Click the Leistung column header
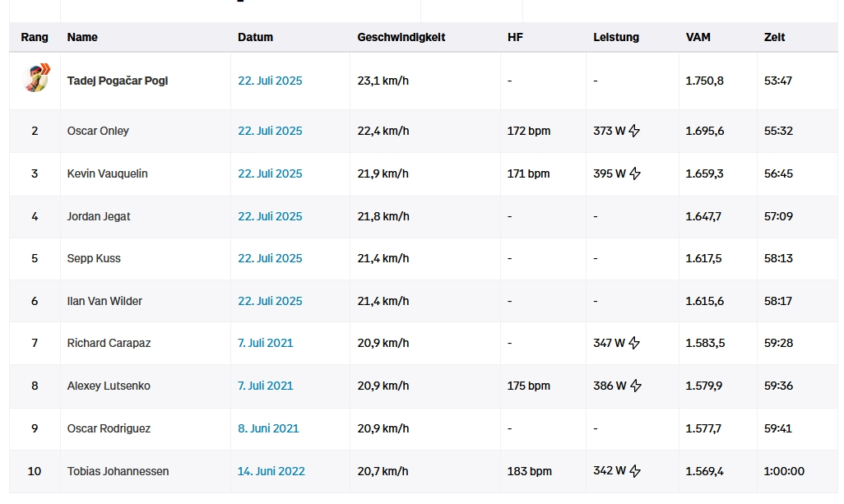 pos(615,37)
